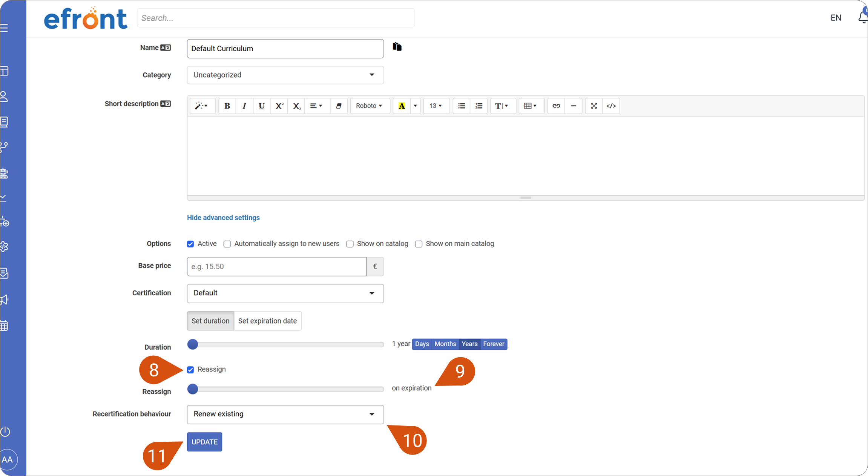Open Recertification behaviour dropdown

coord(285,415)
